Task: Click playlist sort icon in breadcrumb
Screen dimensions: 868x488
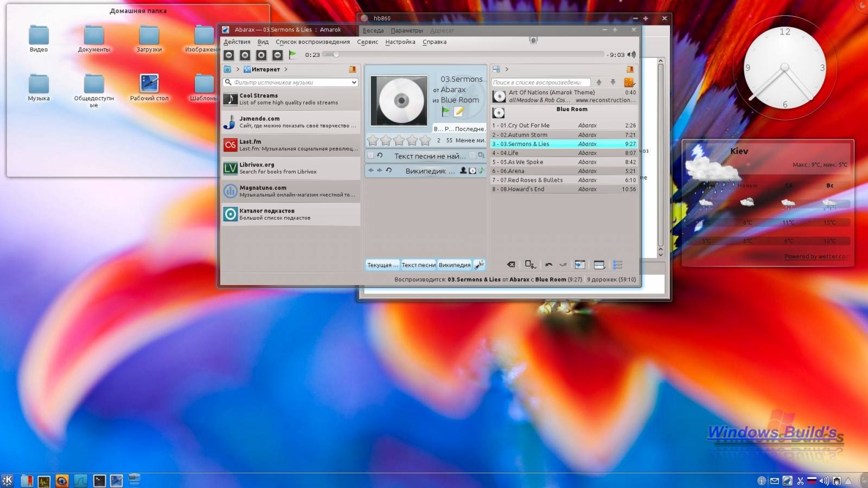Action: [496, 69]
